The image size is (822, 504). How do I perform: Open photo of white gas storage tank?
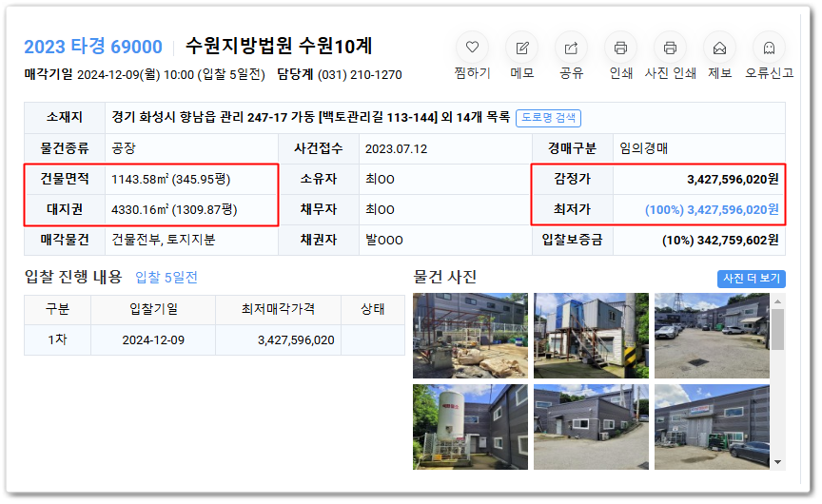(470, 426)
